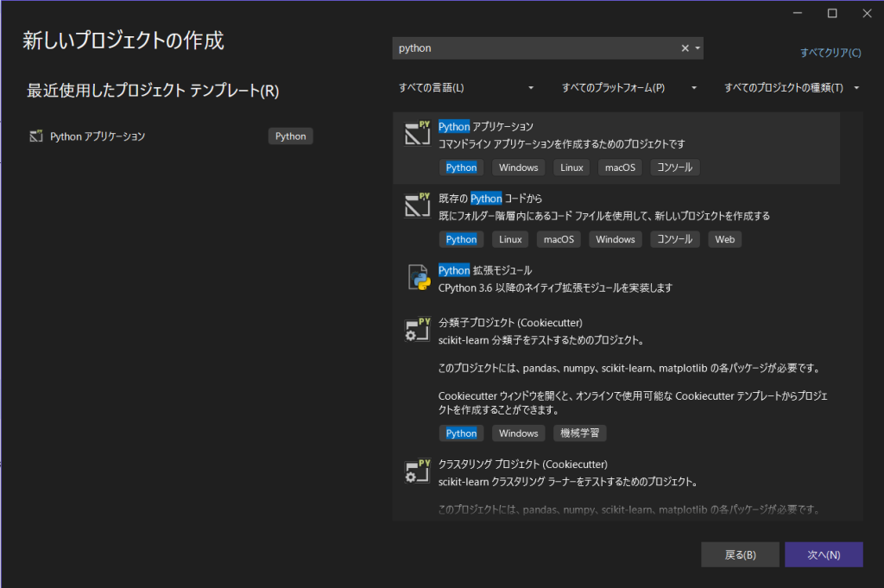Maximize the dialog window
This screenshot has width=884, height=588.
[x=832, y=13]
